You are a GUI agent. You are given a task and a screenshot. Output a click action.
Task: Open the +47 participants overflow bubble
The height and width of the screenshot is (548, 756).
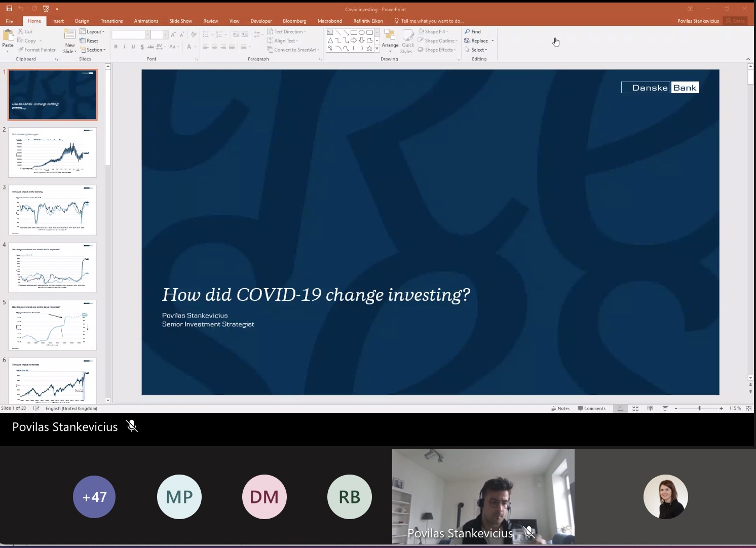[x=94, y=497]
